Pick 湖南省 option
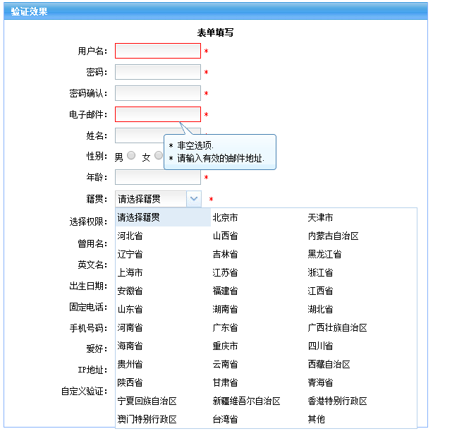 [x=225, y=309]
